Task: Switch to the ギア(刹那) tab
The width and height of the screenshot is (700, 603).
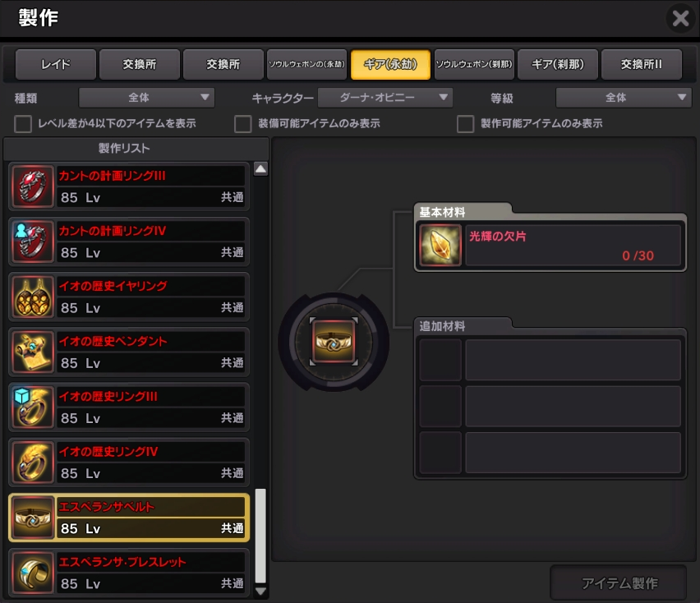Action: [558, 64]
